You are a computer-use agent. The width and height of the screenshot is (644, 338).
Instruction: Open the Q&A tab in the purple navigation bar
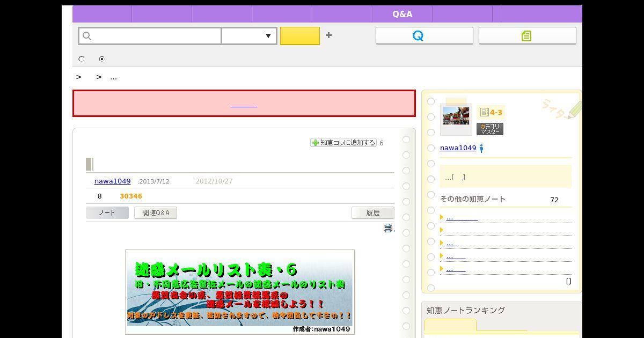pos(402,14)
